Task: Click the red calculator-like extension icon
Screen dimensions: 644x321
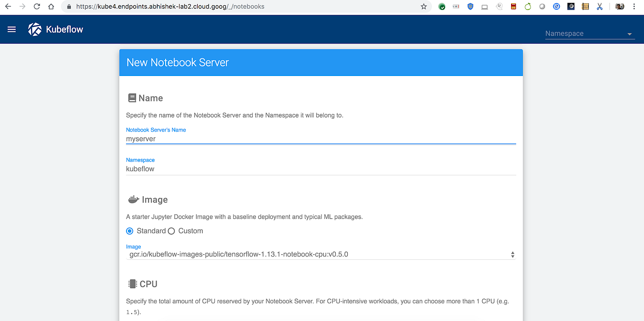Action: (513, 7)
